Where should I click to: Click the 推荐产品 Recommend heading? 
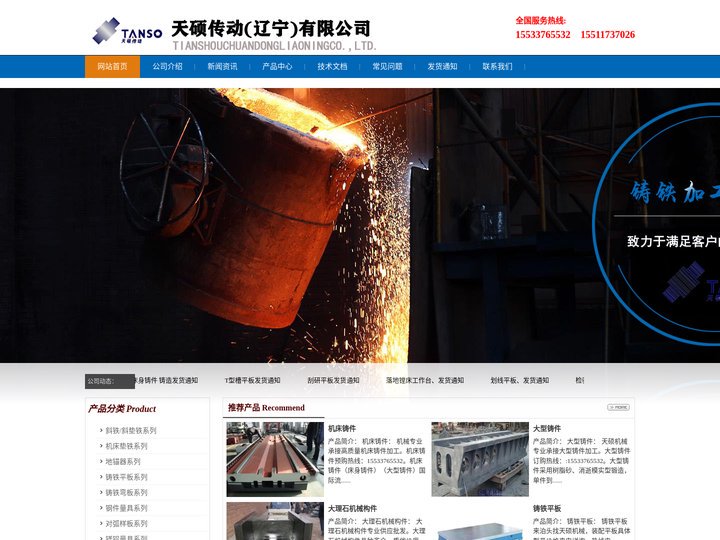click(266, 408)
